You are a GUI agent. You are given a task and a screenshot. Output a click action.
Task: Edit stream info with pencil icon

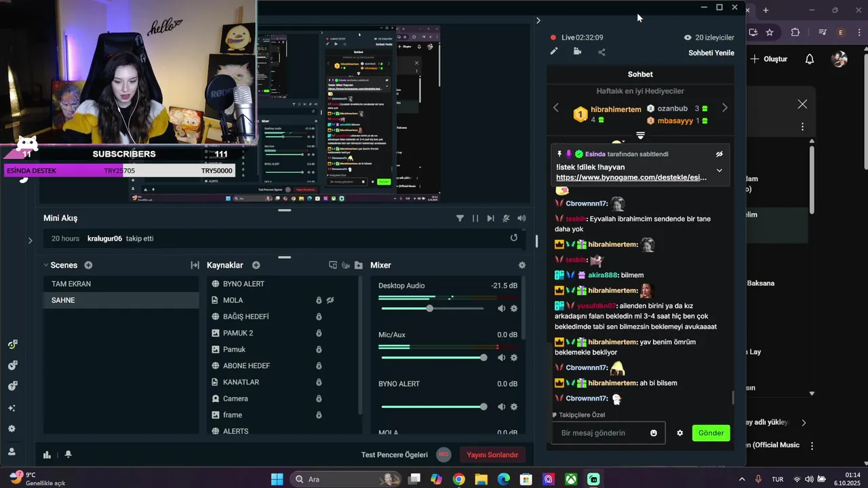554,51
